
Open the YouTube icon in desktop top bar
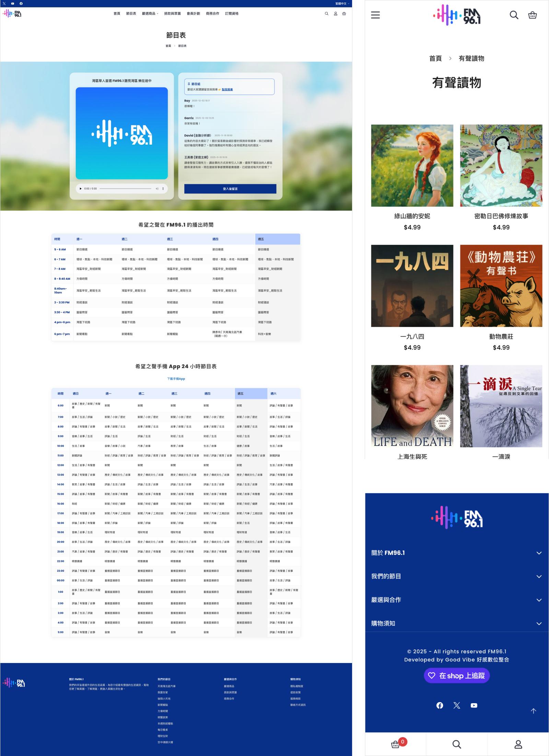point(13,3)
